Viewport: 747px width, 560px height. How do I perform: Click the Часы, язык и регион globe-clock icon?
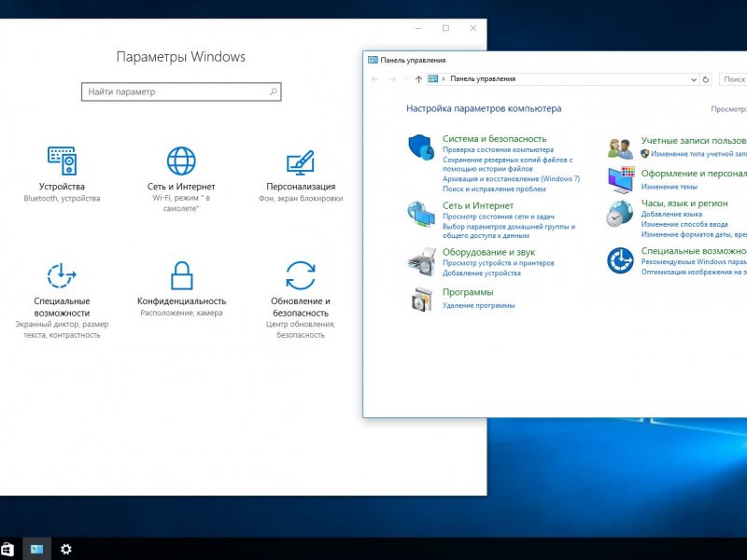click(620, 214)
